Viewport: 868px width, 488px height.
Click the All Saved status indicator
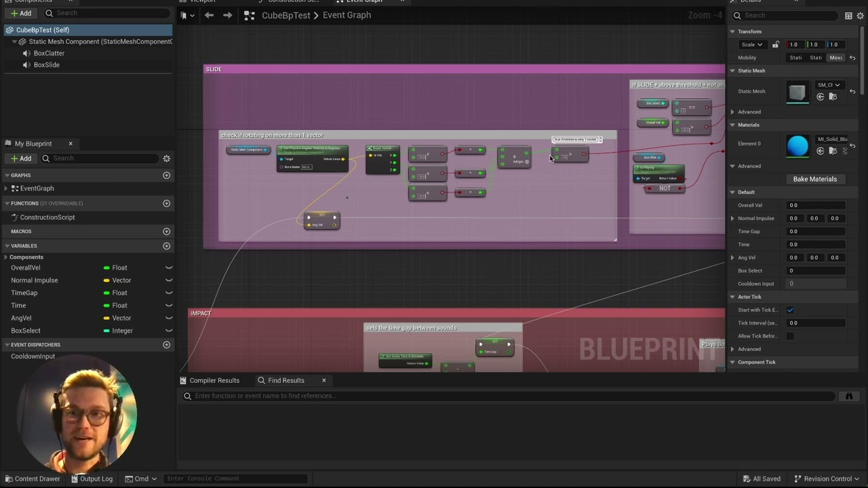(761, 479)
